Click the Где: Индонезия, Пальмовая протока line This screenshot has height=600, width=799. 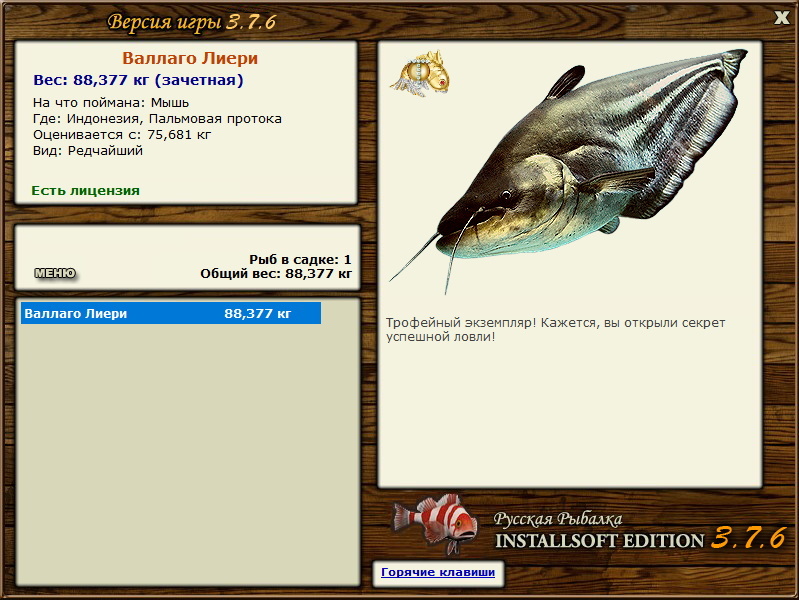157,119
